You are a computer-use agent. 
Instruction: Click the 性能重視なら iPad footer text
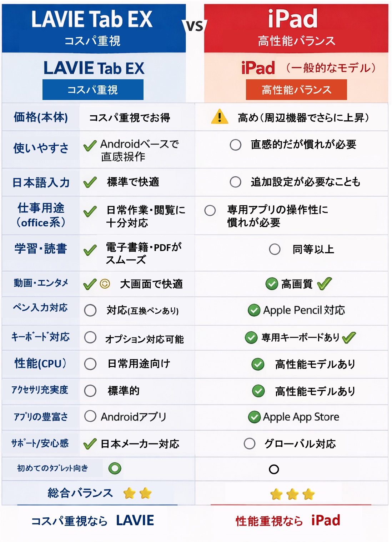click(288, 521)
